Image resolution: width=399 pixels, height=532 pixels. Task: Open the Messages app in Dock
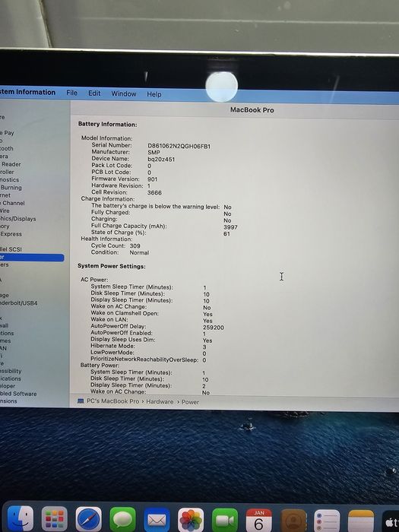[123, 519]
